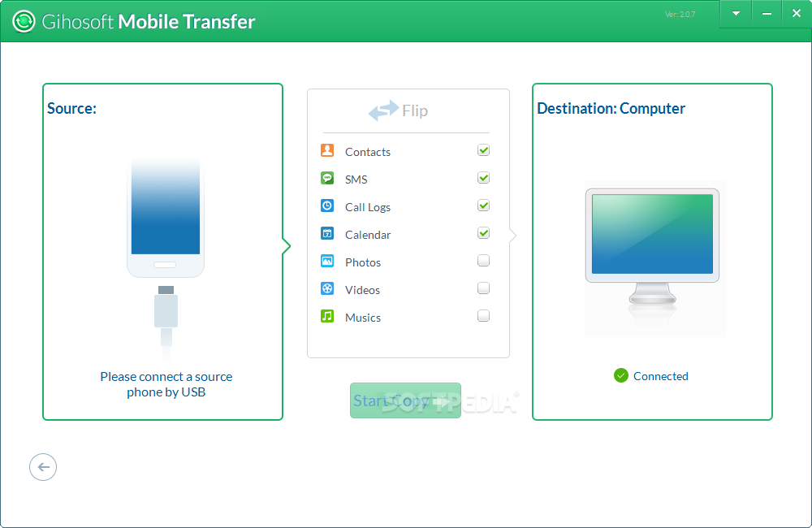Uncheck the Calendar checkbox
812x528 pixels.
click(x=483, y=233)
